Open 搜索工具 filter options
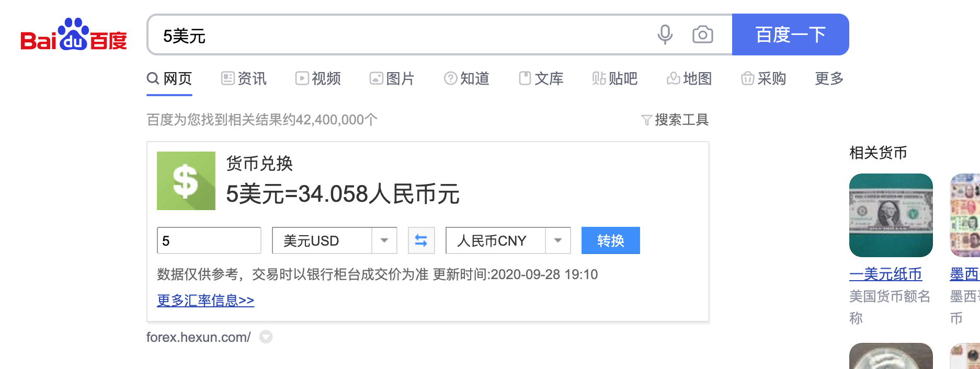Image resolution: width=980 pixels, height=369 pixels. tap(675, 120)
